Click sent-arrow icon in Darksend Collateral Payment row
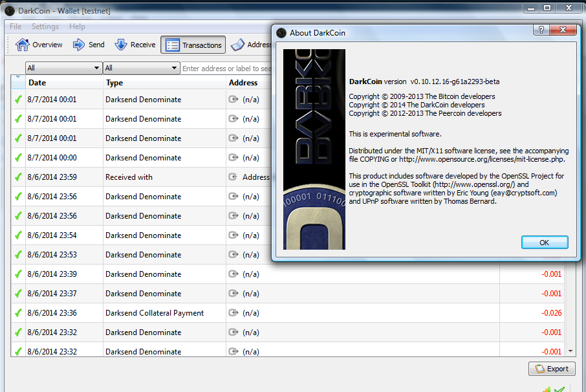 point(233,313)
